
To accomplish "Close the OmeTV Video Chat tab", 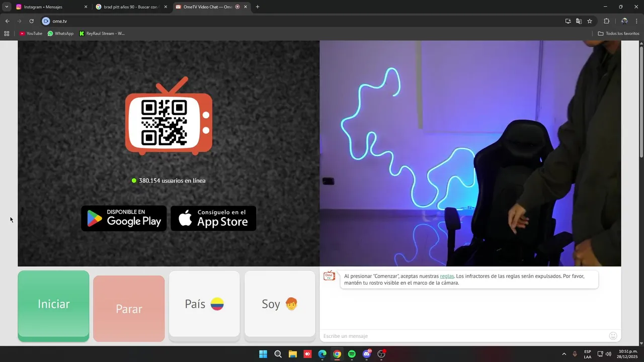I will point(246,7).
